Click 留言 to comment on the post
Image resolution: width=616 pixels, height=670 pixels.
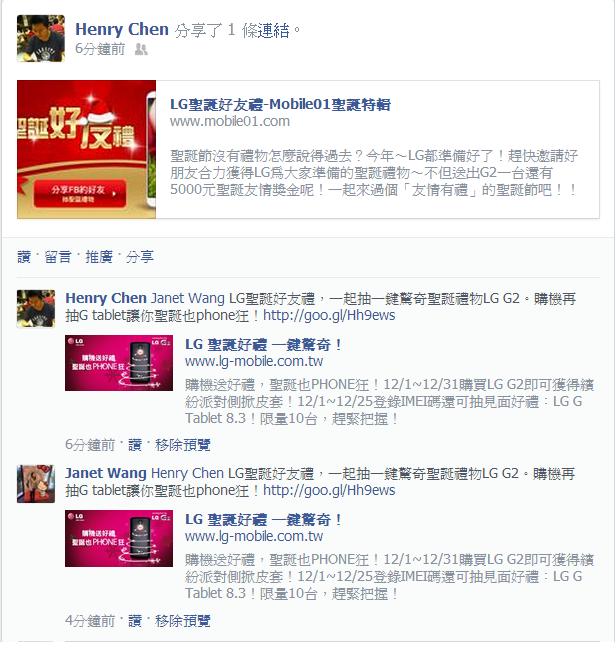pyautogui.click(x=58, y=257)
